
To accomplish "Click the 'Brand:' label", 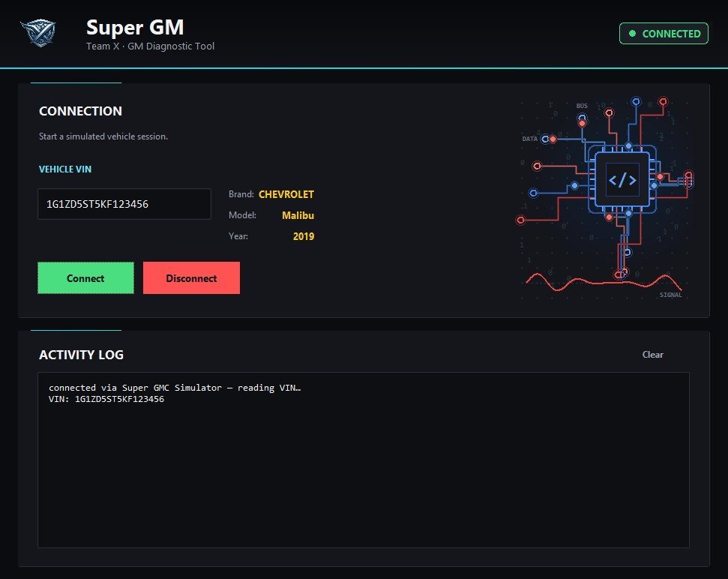I will (241, 194).
